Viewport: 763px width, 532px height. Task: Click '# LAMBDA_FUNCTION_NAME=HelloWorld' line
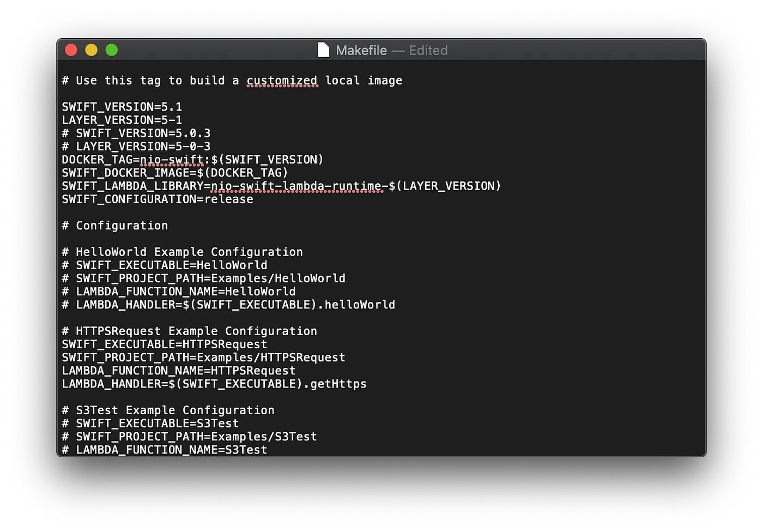coord(179,292)
